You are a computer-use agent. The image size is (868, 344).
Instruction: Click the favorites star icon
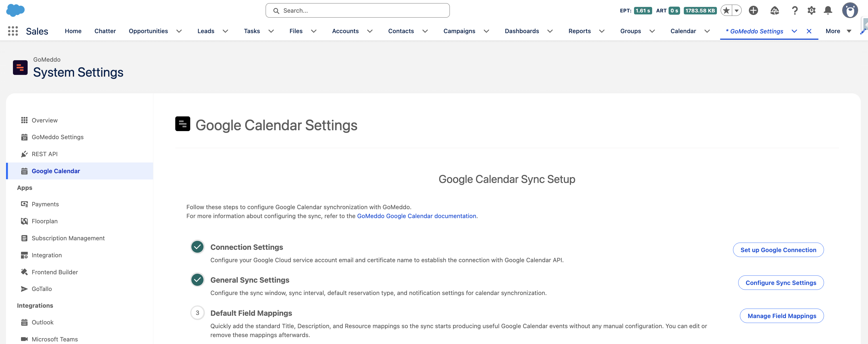click(726, 11)
